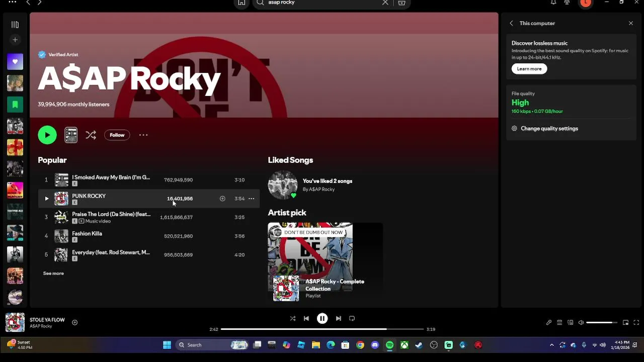Open the miniplayer
Viewport: 644px width, 362px height.
[626, 322]
